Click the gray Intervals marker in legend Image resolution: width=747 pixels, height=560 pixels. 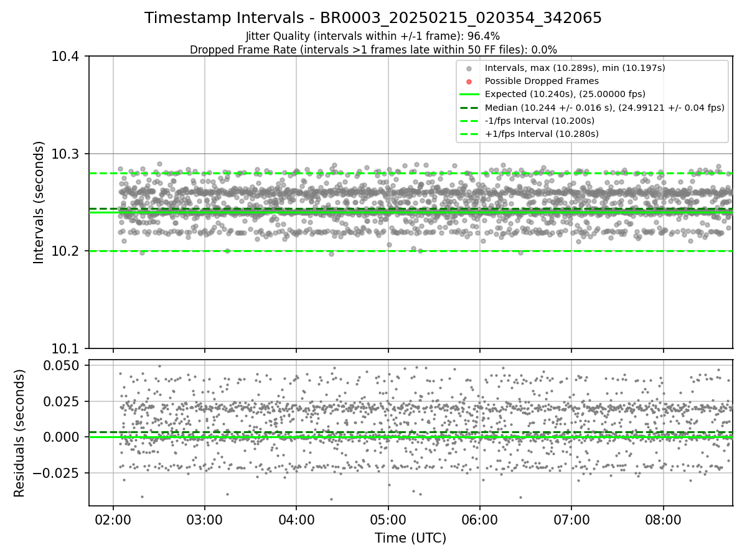tap(469, 68)
